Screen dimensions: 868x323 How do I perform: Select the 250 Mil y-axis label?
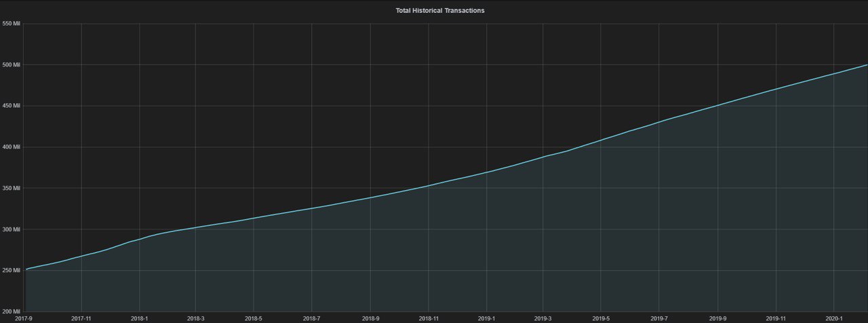point(12,270)
